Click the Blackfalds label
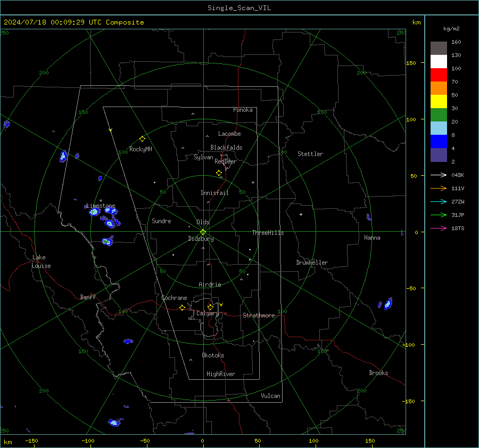This screenshot has width=479, height=448. 226,148
